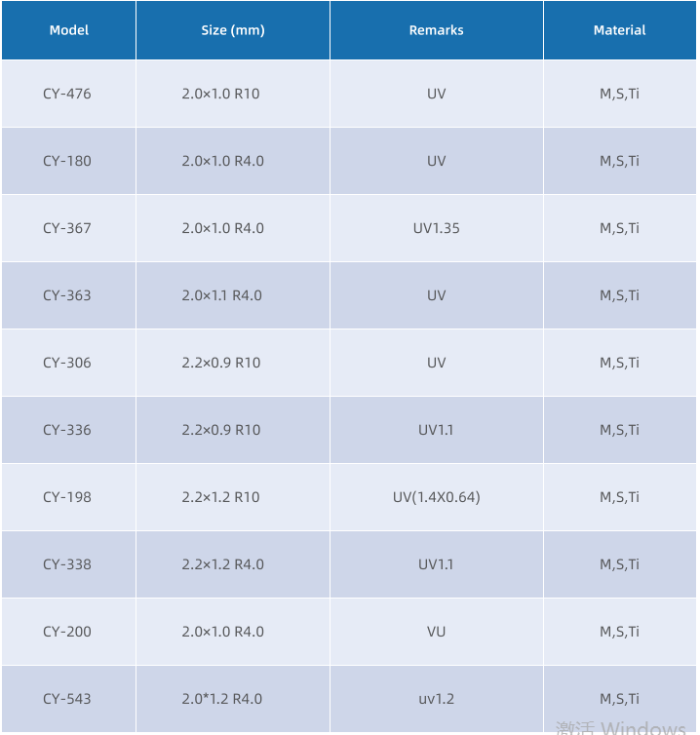Click the VU remarks cell
The width and height of the screenshot is (700, 735).
(x=436, y=632)
